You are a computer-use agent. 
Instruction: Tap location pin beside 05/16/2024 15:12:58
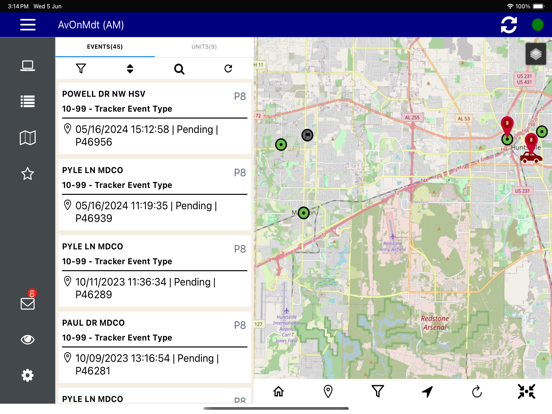coord(67,129)
